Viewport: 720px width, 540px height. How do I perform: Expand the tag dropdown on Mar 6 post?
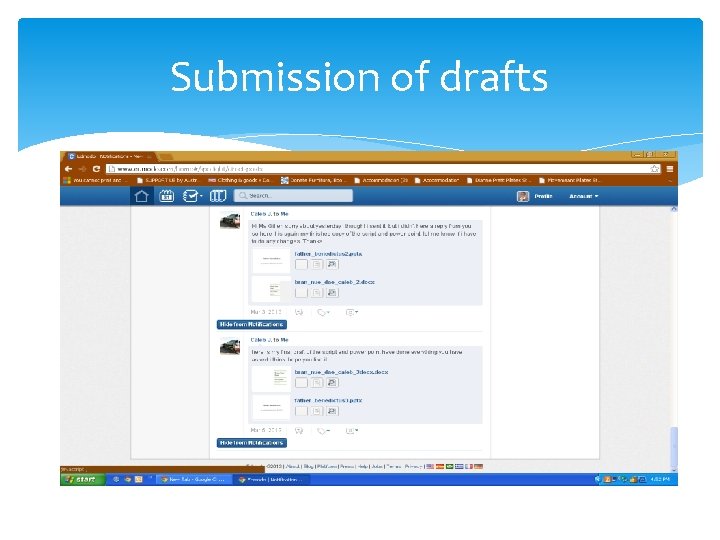[324, 431]
